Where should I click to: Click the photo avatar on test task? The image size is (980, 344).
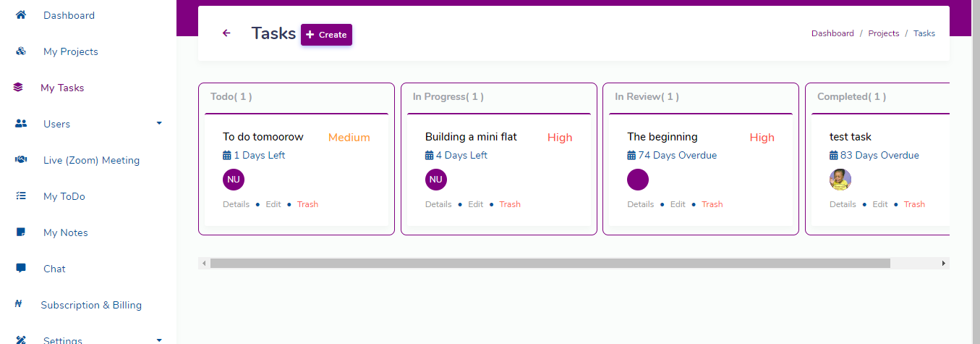tap(840, 180)
